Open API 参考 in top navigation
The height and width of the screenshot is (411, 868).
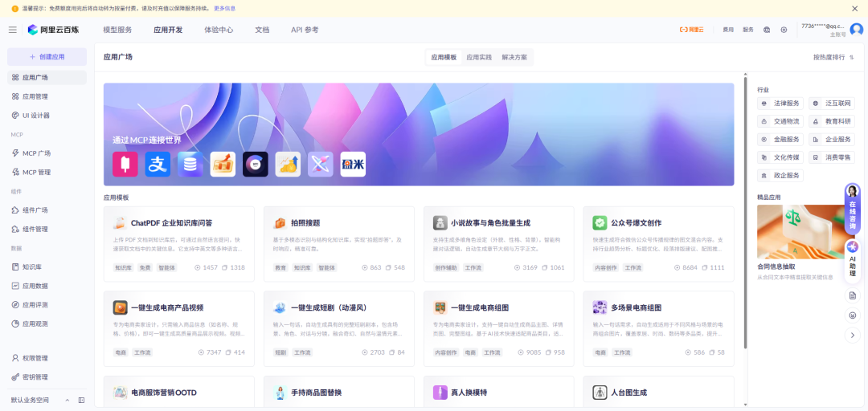pos(305,30)
